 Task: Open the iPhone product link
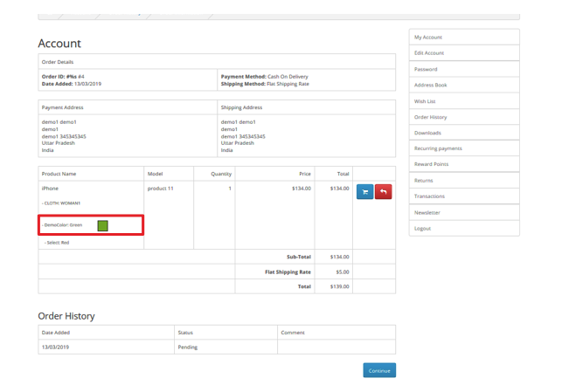[50, 188]
